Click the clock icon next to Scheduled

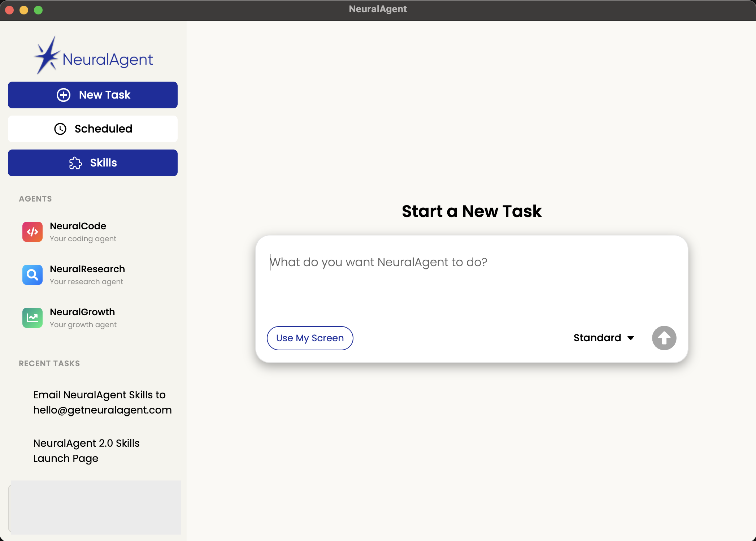click(60, 129)
